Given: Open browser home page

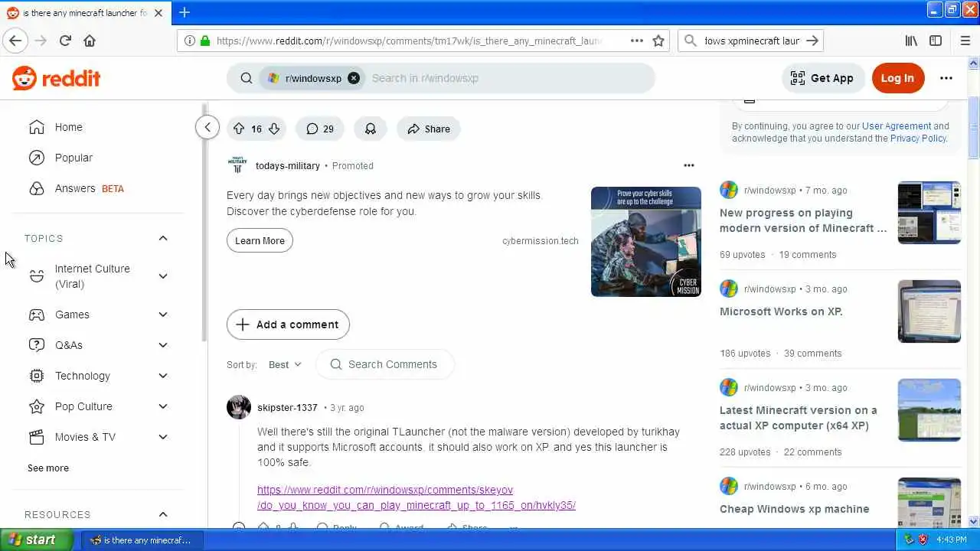Looking at the screenshot, I should tap(90, 41).
